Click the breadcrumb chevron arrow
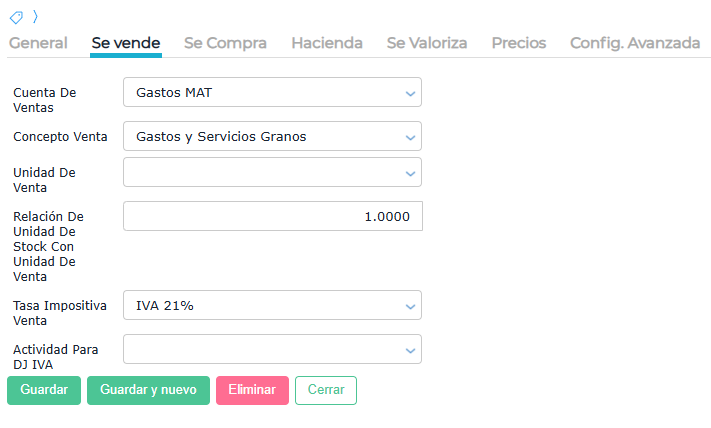Screen dimensions: 711x428 click(x=33, y=17)
